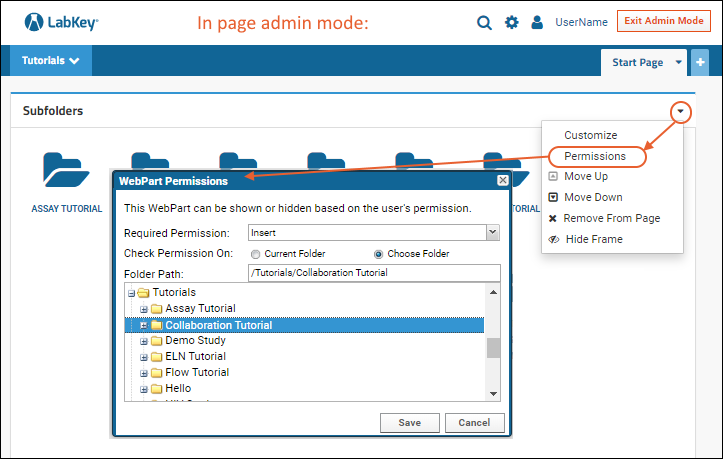This screenshot has height=459, width=723.
Task: Switch to the Start Page tab
Action: (637, 62)
